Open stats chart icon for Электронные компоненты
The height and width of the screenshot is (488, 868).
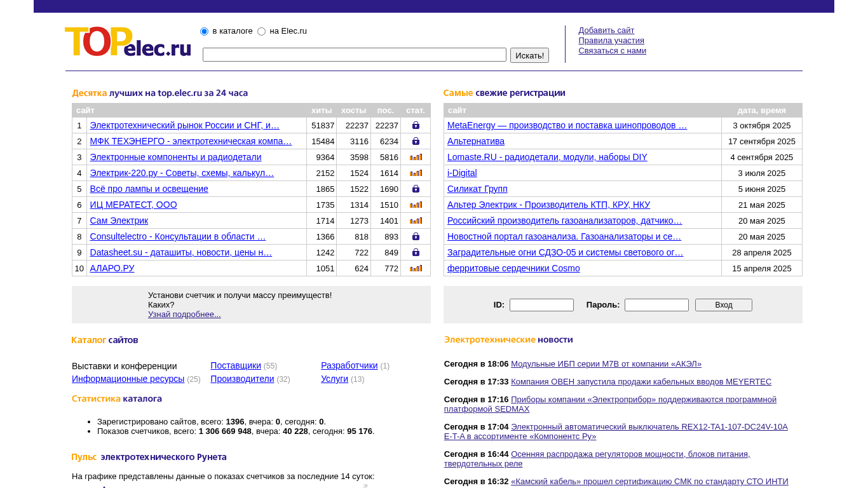416,157
